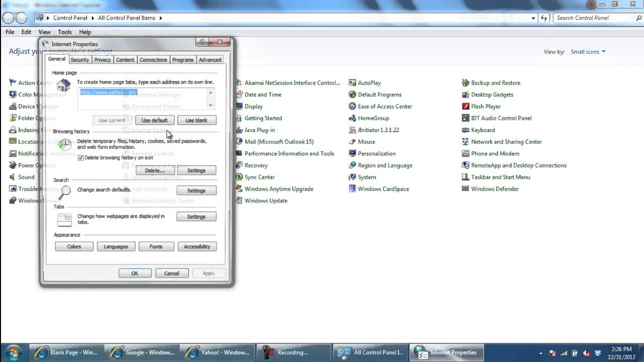This screenshot has height=362, width=644.
Task: Open the Recovery icon
Action: (252, 165)
